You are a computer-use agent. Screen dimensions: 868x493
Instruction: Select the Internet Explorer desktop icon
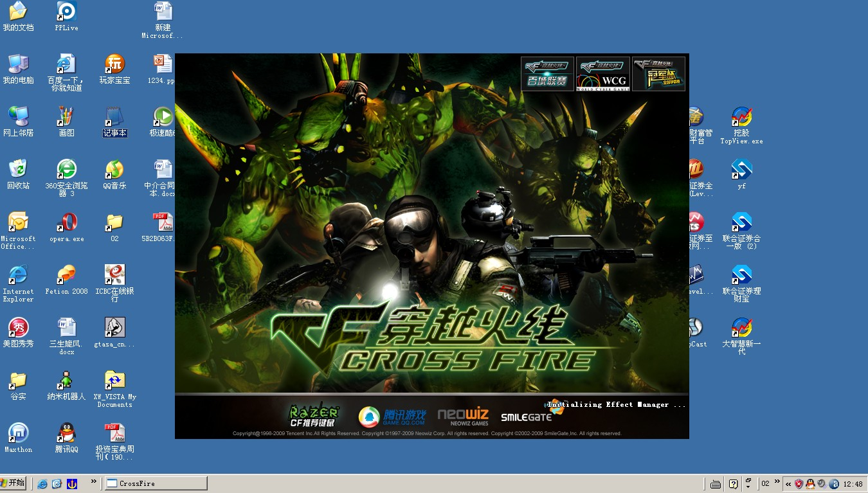(18, 283)
